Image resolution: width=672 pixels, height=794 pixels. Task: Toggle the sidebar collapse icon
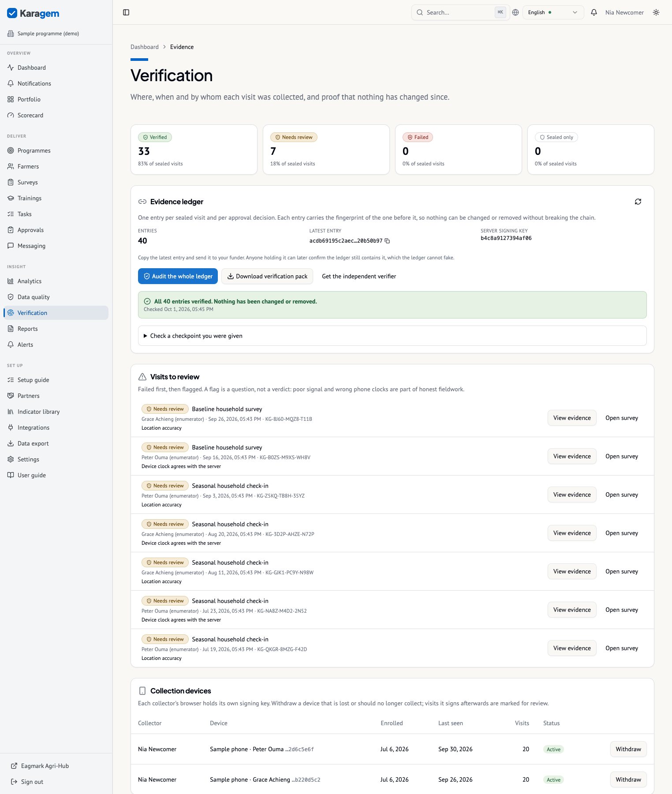click(126, 12)
